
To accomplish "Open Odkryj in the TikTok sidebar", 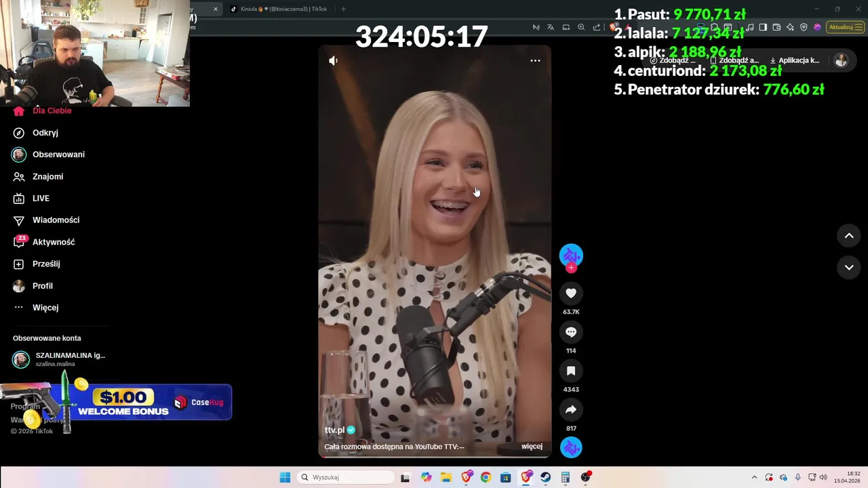I will (x=35, y=133).
